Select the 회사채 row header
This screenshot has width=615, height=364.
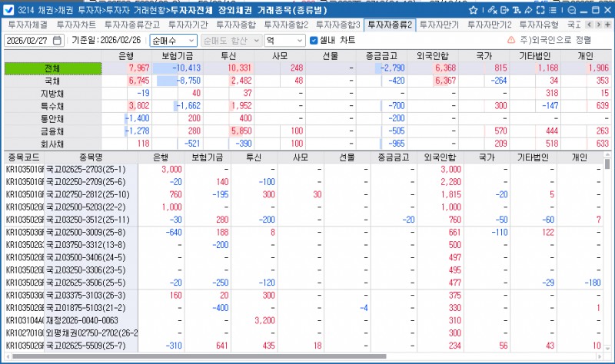coord(52,144)
